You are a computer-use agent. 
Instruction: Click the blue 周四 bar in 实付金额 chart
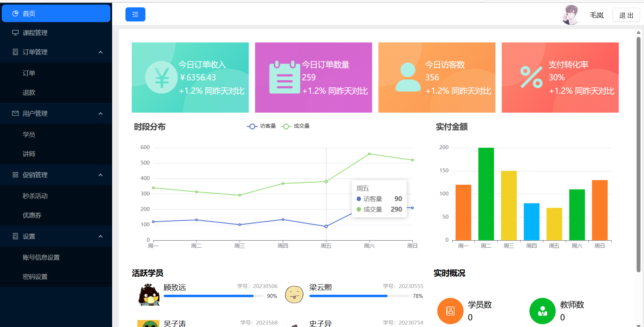coord(532,222)
